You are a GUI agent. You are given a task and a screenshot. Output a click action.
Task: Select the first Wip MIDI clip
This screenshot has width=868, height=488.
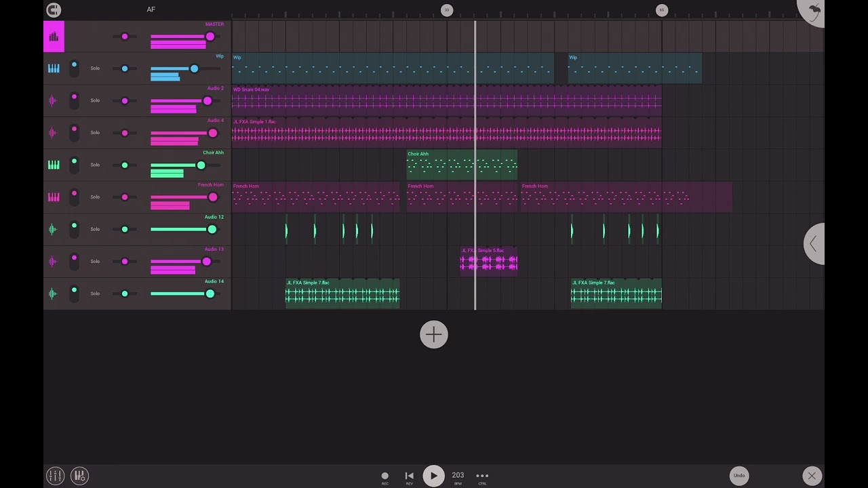point(393,68)
